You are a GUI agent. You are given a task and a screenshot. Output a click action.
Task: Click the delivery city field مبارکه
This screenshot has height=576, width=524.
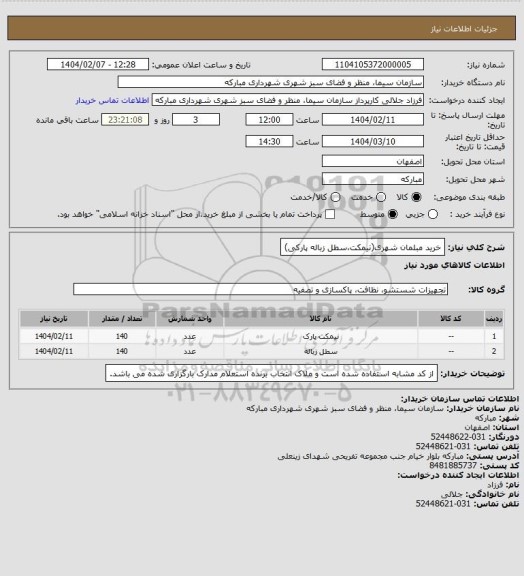tap(373, 179)
